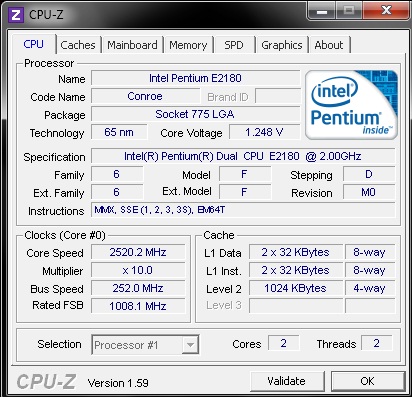The width and height of the screenshot is (412, 397).
Task: Click the Specification field text
Action: [243, 156]
